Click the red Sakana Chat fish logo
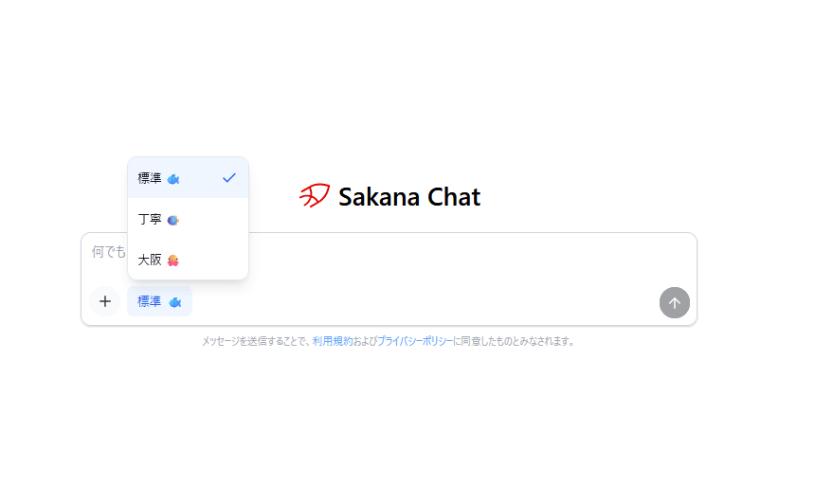This screenshot has width=815, height=504. 314,196
